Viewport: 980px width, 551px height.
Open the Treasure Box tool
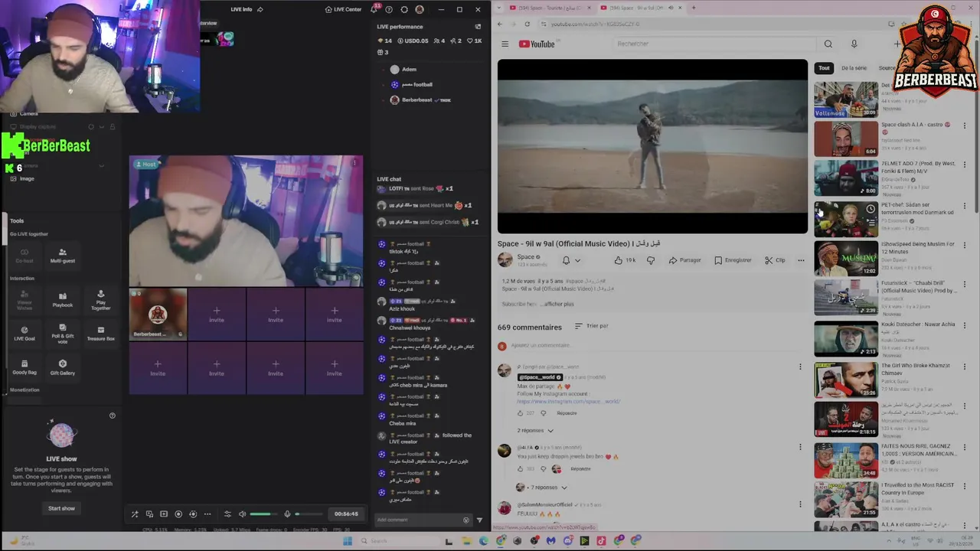[100, 333]
